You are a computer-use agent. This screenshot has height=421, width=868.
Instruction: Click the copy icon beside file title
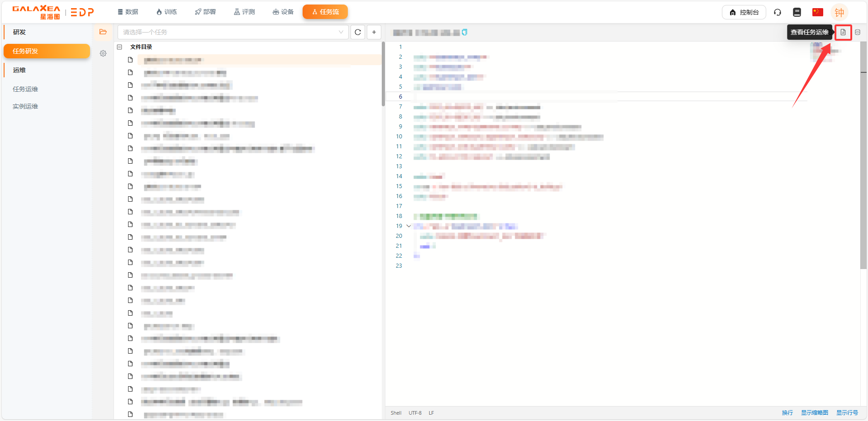click(x=465, y=32)
